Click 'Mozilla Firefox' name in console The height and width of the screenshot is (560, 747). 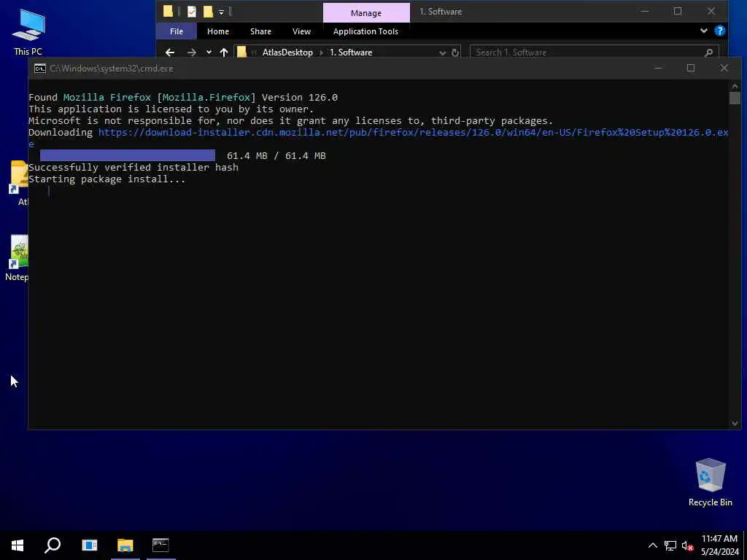click(107, 97)
